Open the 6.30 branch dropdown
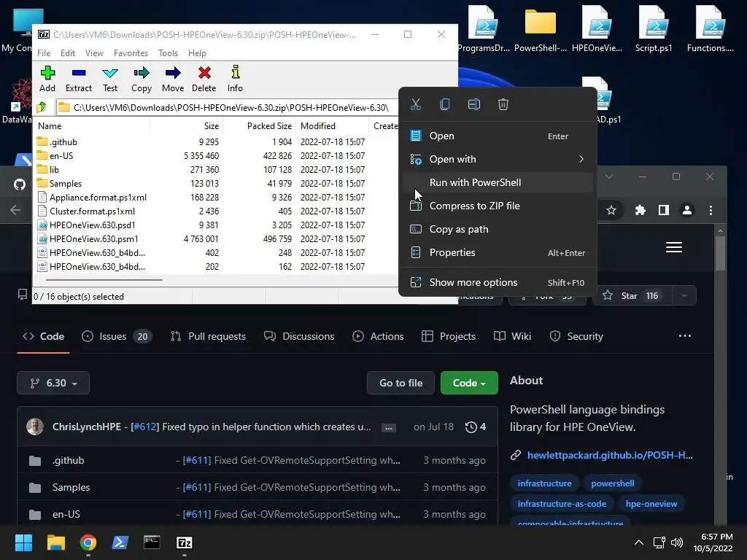Image resolution: width=747 pixels, height=560 pixels. click(x=53, y=383)
